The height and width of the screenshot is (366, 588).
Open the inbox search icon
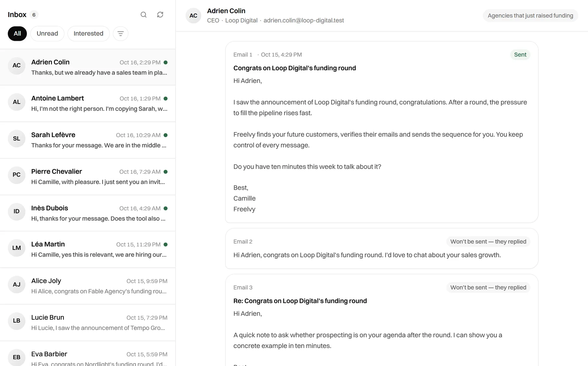tap(143, 15)
